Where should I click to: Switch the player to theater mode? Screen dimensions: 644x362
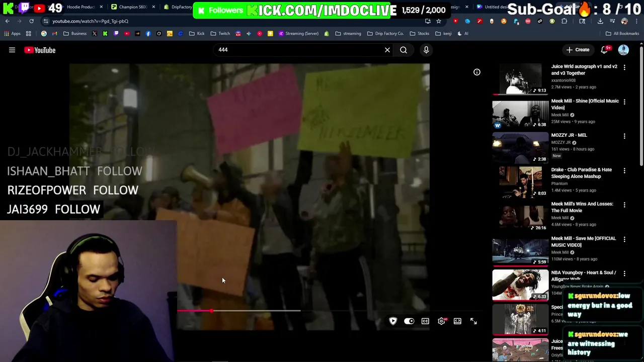(457, 321)
